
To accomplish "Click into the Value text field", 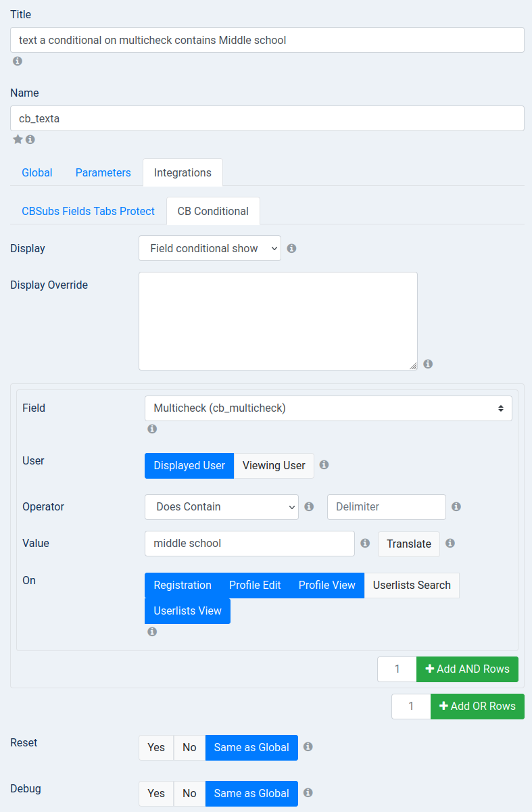I will click(249, 544).
